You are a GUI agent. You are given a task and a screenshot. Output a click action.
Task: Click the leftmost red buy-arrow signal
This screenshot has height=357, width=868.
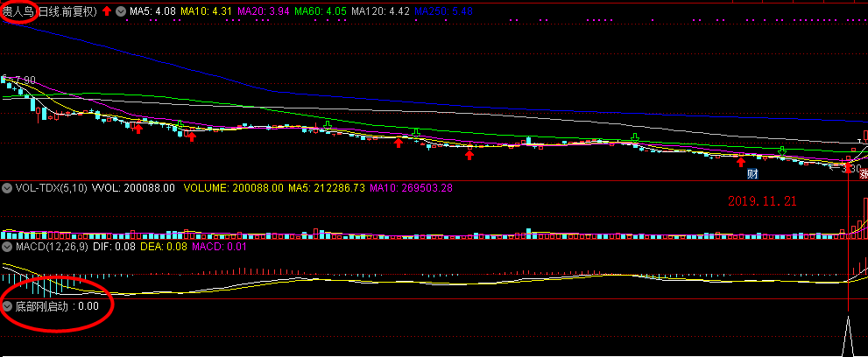(138, 129)
